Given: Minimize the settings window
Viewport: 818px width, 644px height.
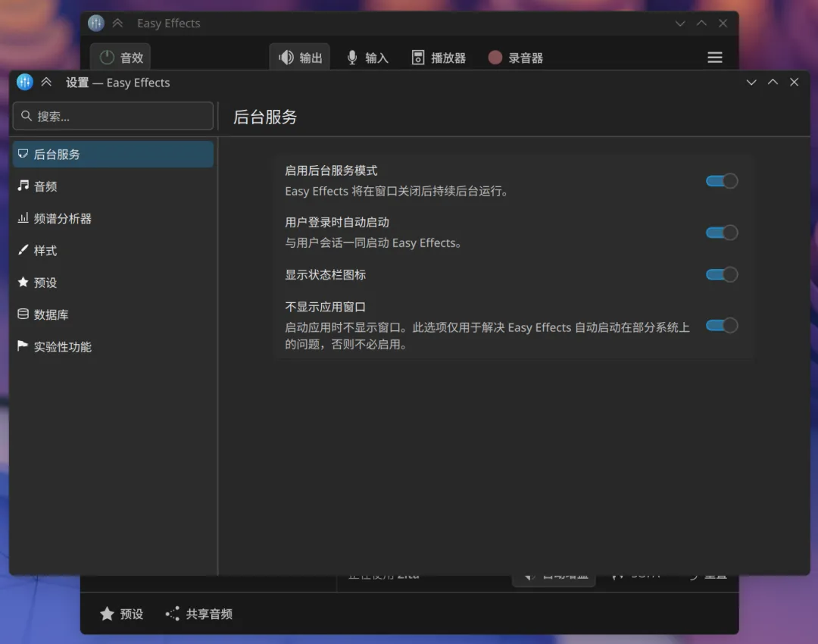Looking at the screenshot, I should click(x=751, y=82).
